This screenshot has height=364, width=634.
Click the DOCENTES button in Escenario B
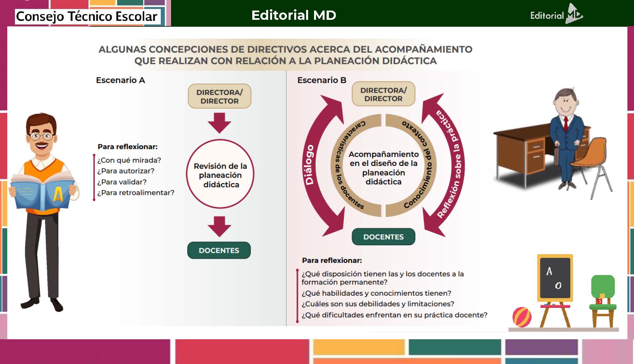tap(383, 237)
